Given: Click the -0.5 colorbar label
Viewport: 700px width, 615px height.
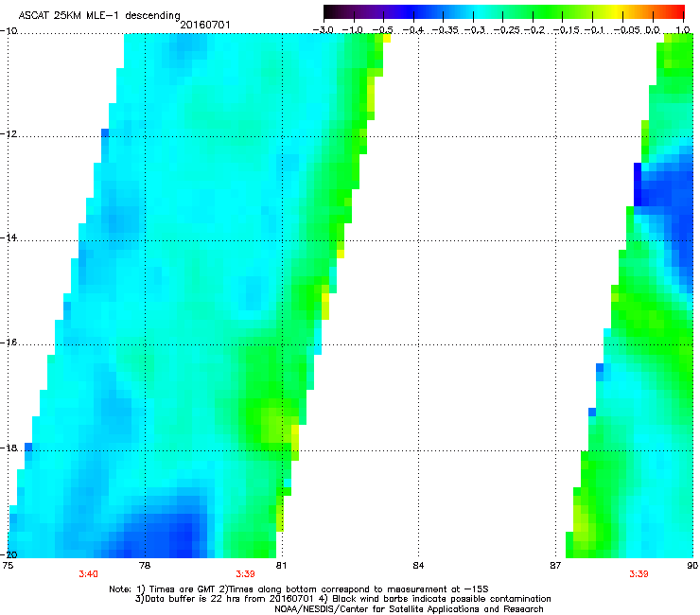Looking at the screenshot, I should tap(382, 30).
